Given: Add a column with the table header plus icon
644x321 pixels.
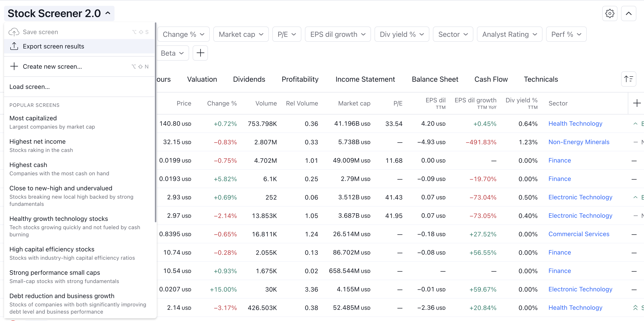Looking at the screenshot, I should (x=637, y=103).
